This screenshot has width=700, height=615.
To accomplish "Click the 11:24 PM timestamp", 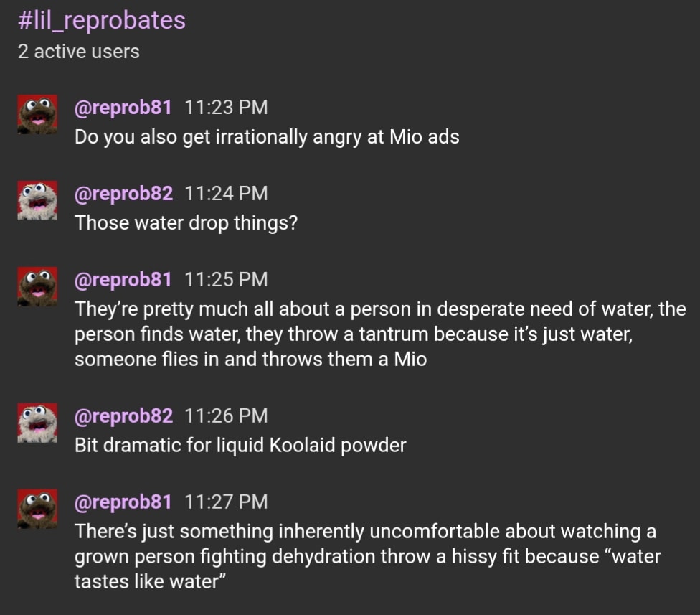I will (226, 194).
